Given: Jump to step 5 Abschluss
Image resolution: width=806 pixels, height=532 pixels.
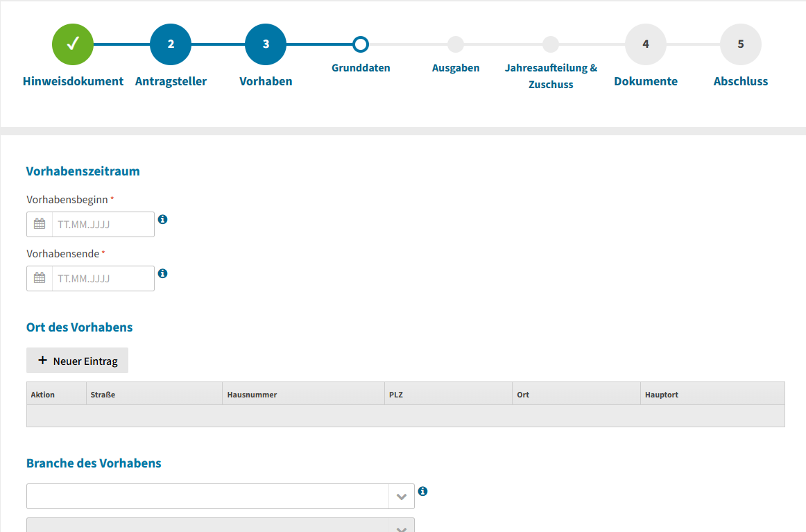Looking at the screenshot, I should [741, 44].
